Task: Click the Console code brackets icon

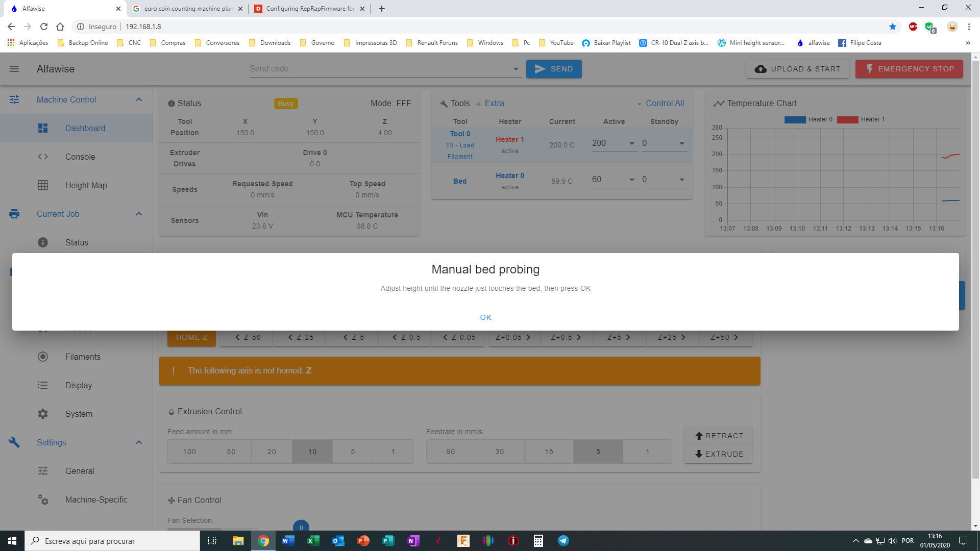Action: click(43, 157)
